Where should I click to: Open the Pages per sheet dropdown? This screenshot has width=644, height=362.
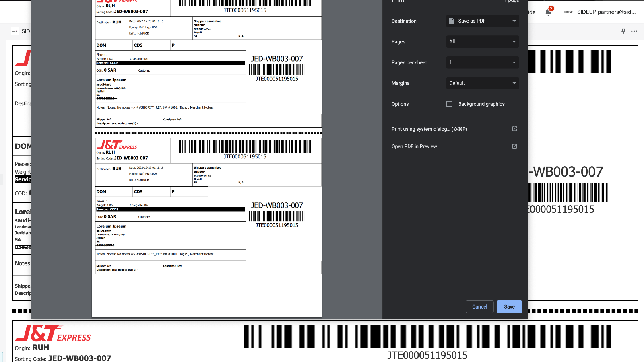(x=483, y=62)
